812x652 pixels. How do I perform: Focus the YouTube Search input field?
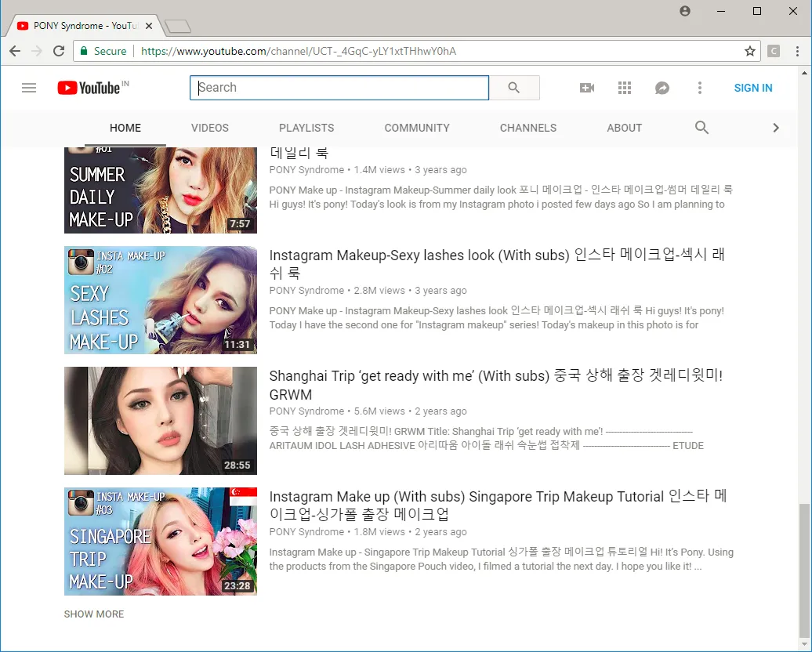tap(339, 88)
